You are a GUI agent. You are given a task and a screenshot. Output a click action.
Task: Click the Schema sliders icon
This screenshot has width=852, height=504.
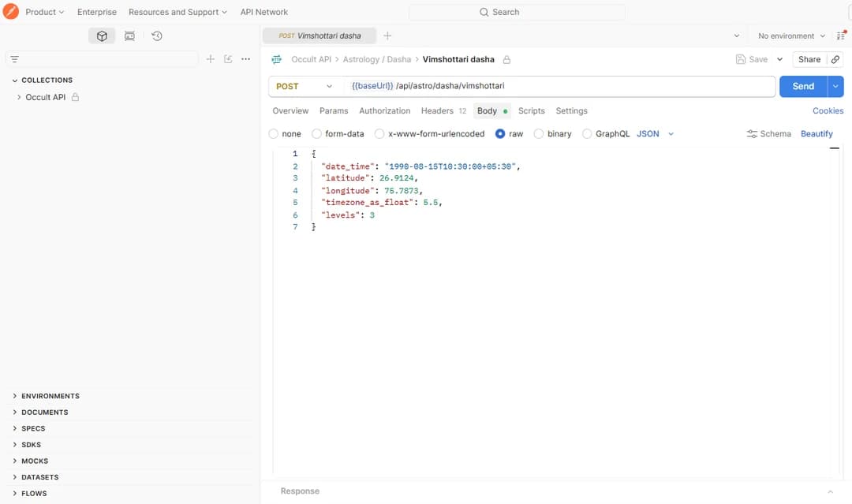752,133
